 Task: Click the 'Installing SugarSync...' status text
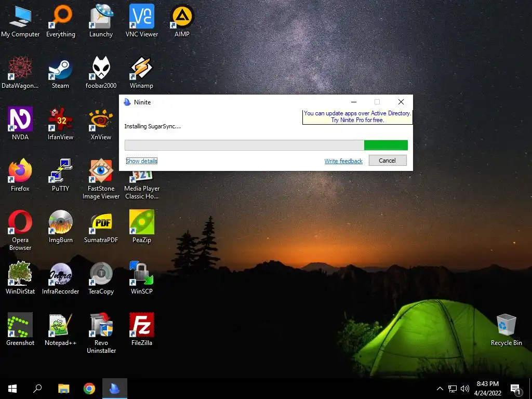[152, 126]
